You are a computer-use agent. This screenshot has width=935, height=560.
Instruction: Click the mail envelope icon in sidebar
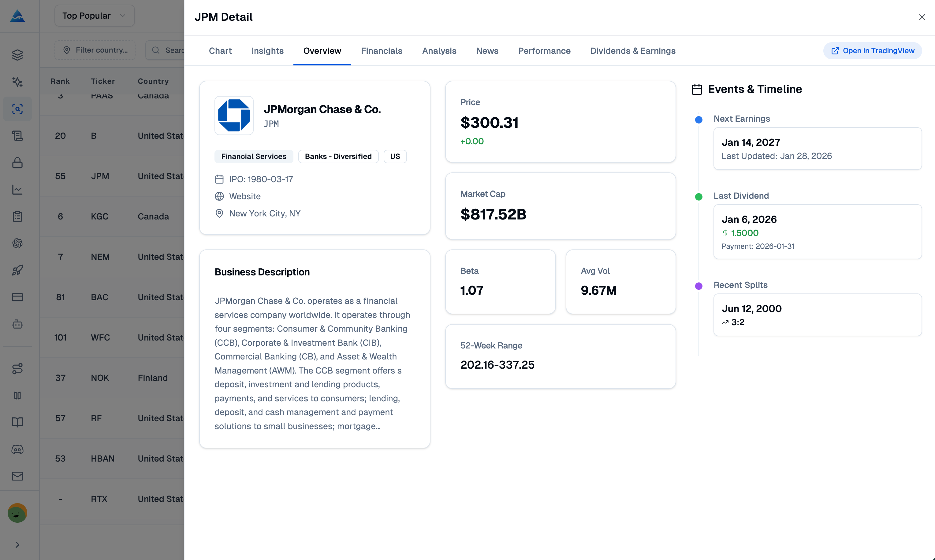pos(17,476)
